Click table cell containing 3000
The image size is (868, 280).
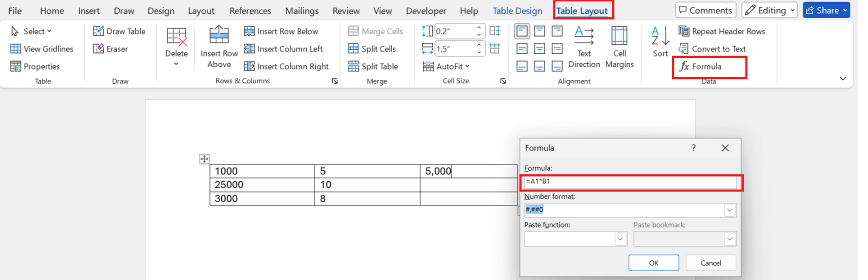(262, 198)
